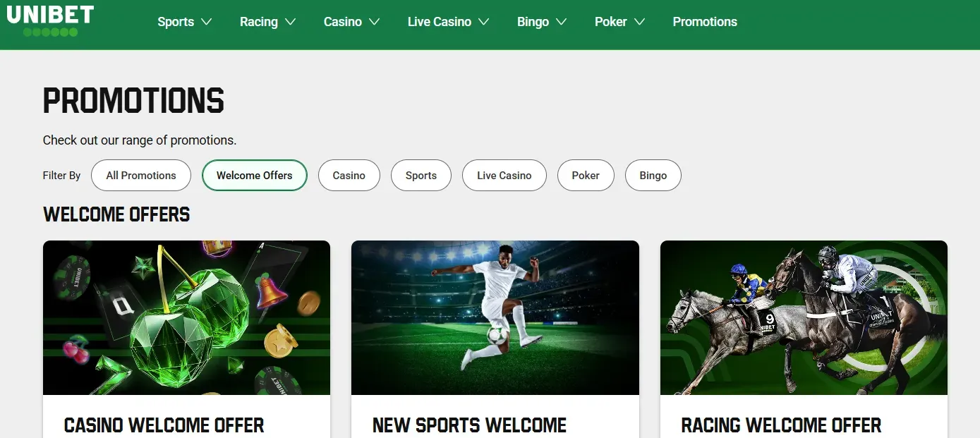Image resolution: width=980 pixels, height=438 pixels.
Task: Click the Welcome Offers section heading
Action: click(116, 214)
